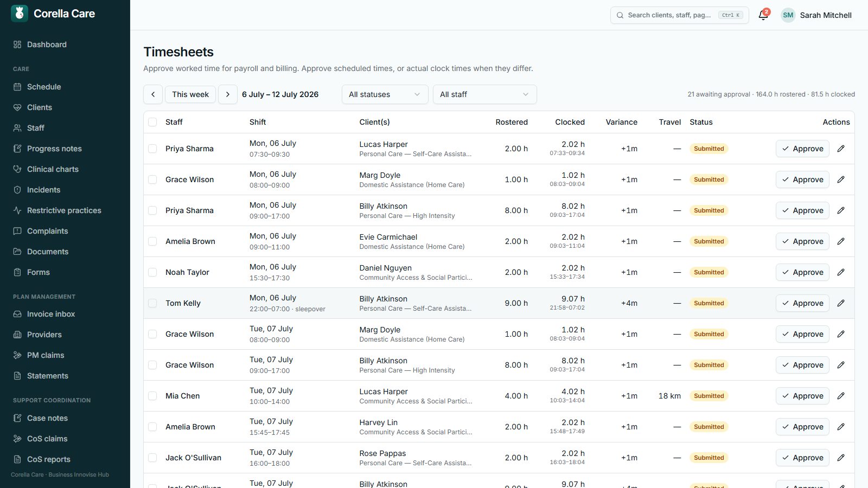
Task: Go to next week arrow
Action: coord(228,94)
